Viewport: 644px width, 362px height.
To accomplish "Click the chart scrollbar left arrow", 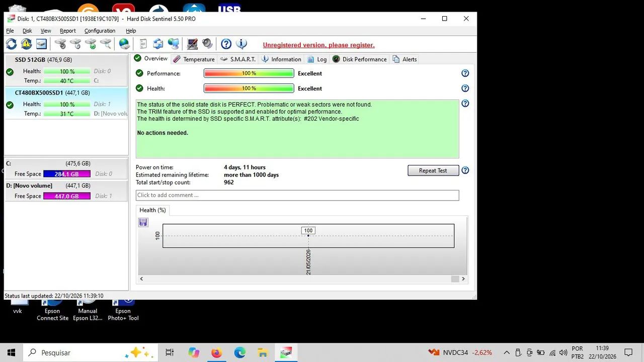I will coord(141,279).
